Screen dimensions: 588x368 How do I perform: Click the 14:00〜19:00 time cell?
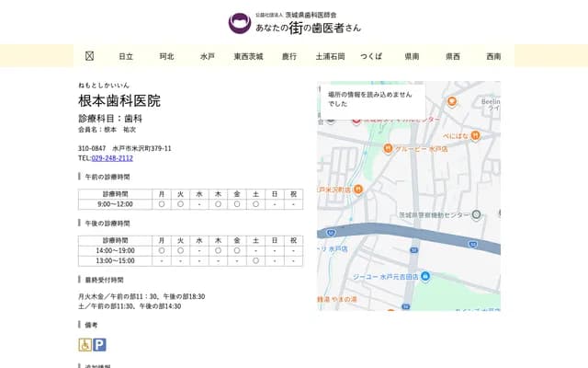115,250
